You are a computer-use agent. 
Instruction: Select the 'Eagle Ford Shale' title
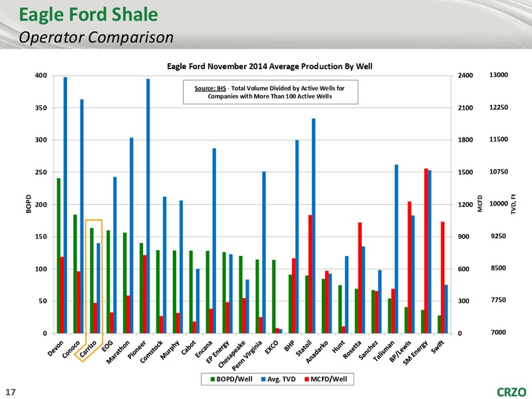tap(88, 15)
